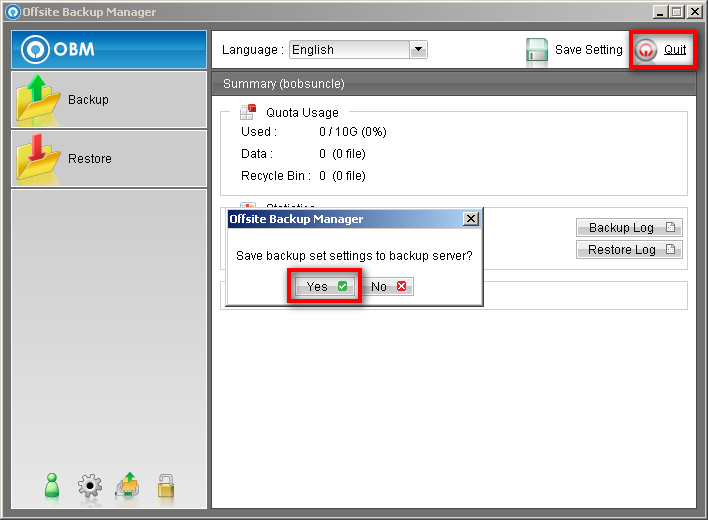Click the English language combo box field
This screenshot has height=520, width=708.
348,50
